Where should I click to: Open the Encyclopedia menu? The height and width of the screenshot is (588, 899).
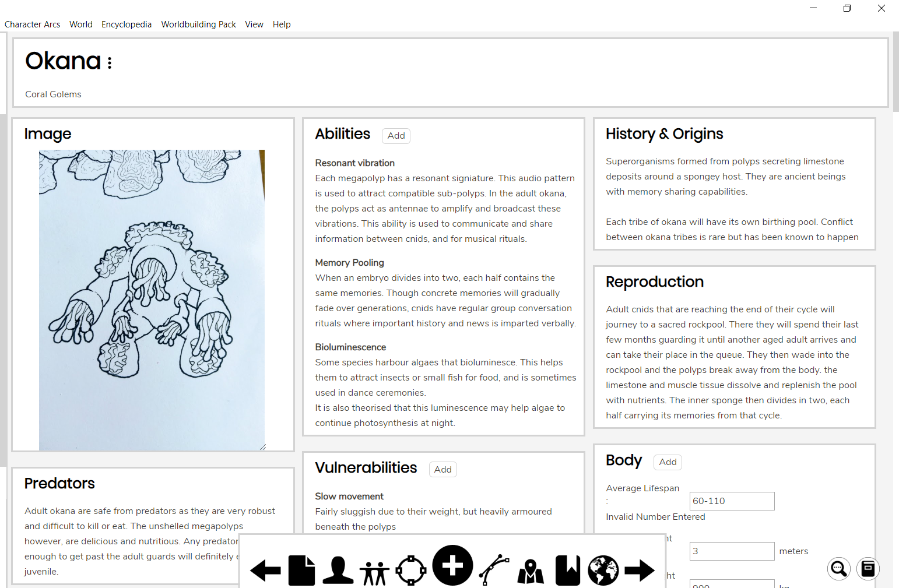click(x=127, y=24)
